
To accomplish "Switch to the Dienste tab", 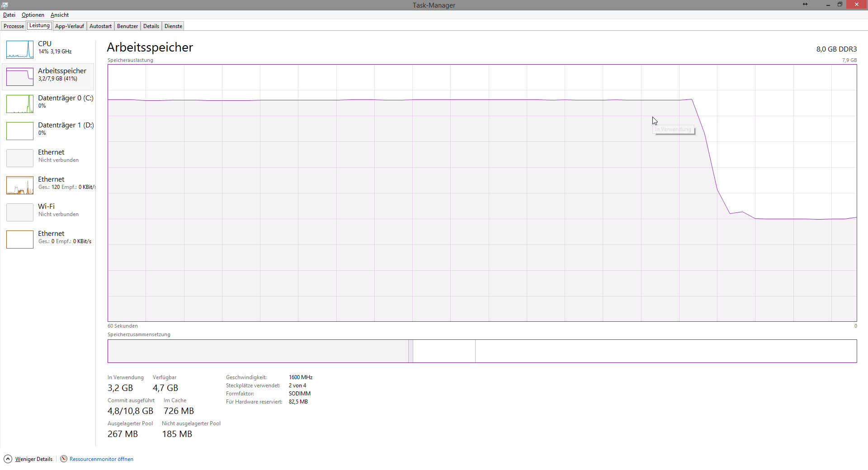I will point(173,26).
